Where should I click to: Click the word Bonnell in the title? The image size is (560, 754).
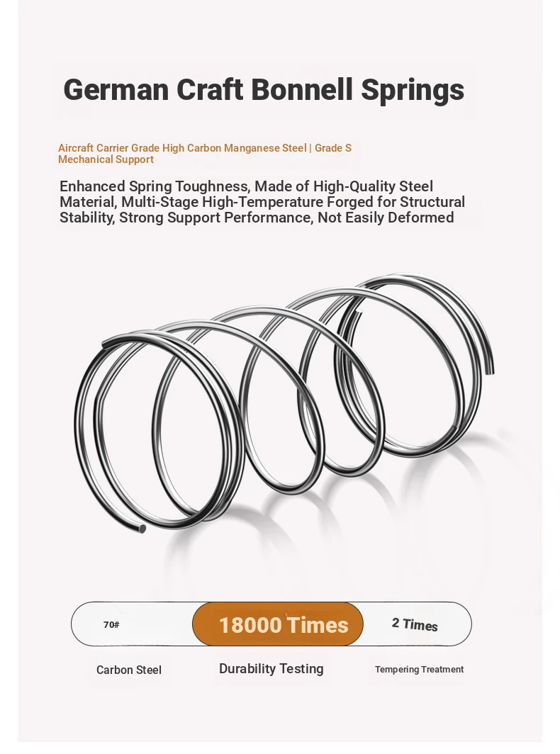302,89
